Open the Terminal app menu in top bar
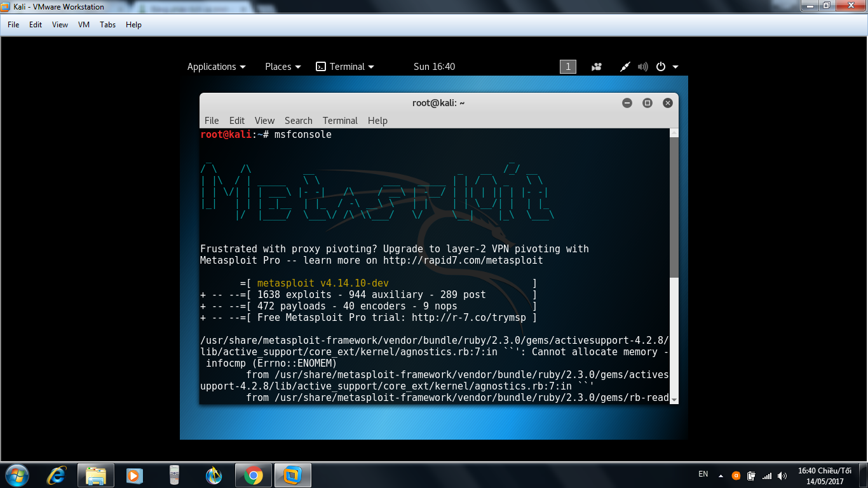868x488 pixels. click(345, 67)
